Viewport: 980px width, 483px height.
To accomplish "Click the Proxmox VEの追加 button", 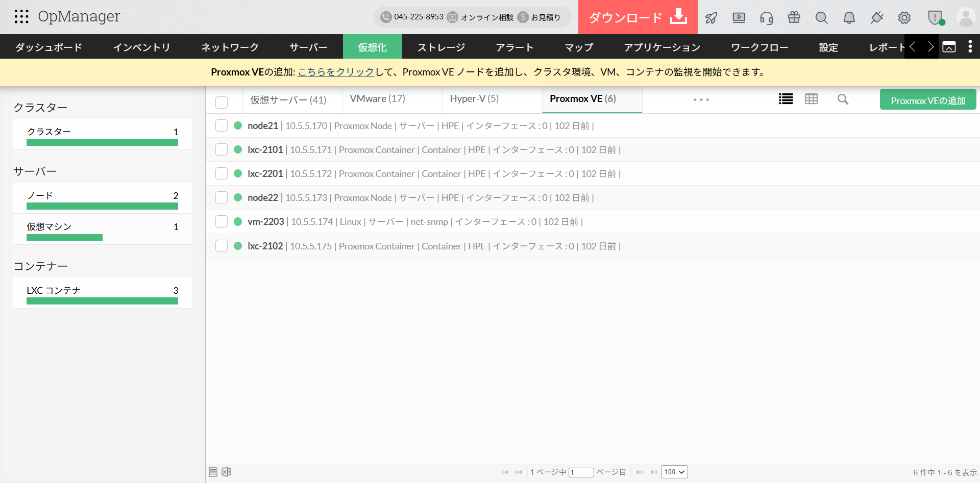I will click(x=928, y=100).
